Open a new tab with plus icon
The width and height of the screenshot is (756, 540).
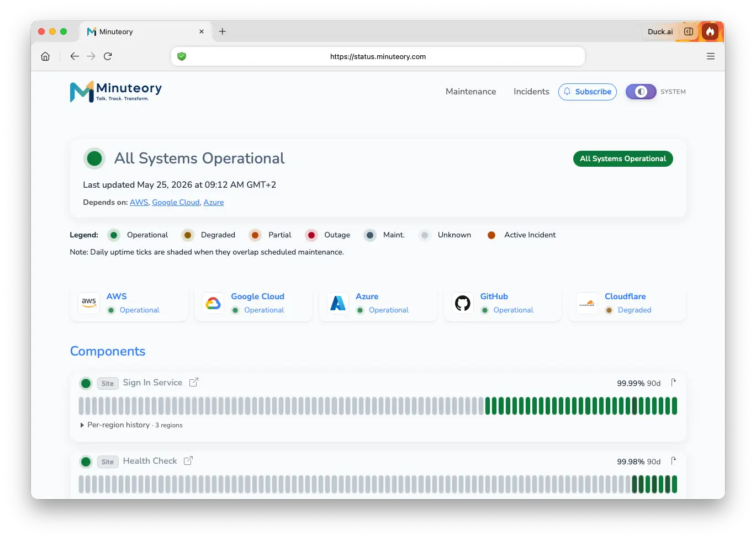click(x=223, y=31)
